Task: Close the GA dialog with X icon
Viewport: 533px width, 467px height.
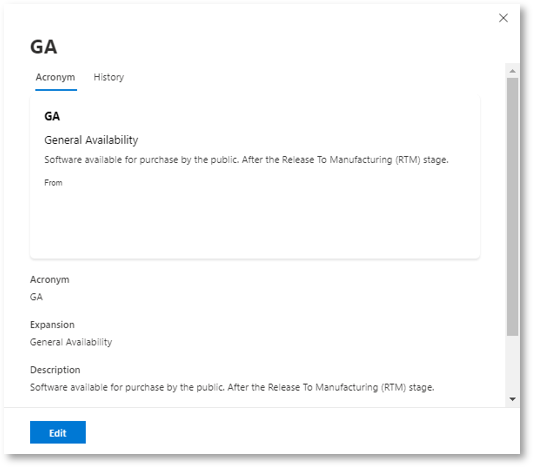Action: [503, 18]
